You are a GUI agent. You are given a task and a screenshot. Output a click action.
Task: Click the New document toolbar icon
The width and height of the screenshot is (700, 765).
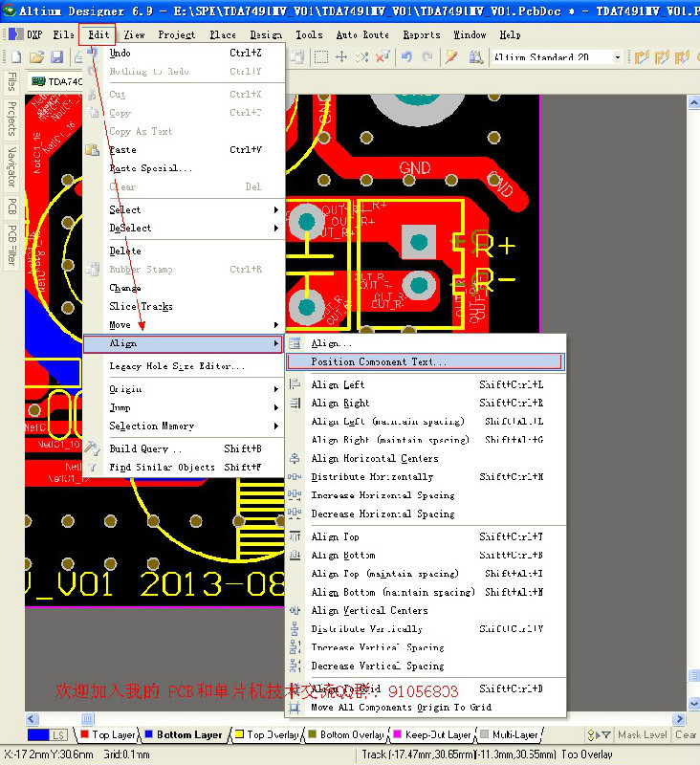click(x=16, y=57)
